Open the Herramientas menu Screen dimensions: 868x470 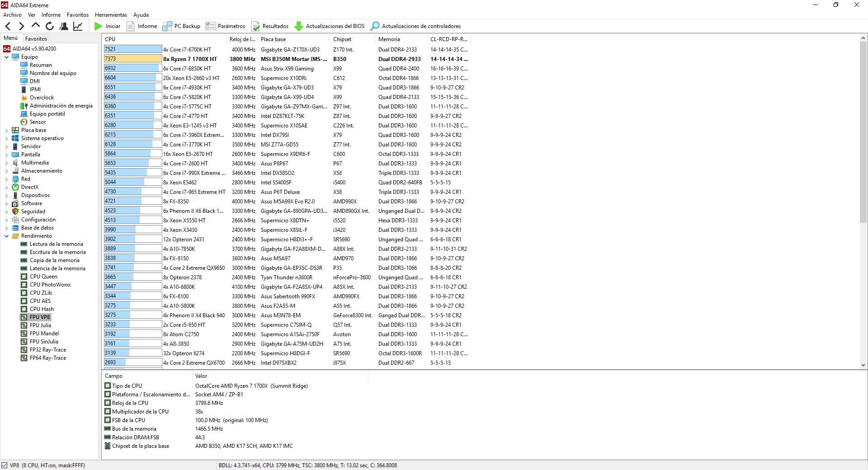tap(111, 15)
